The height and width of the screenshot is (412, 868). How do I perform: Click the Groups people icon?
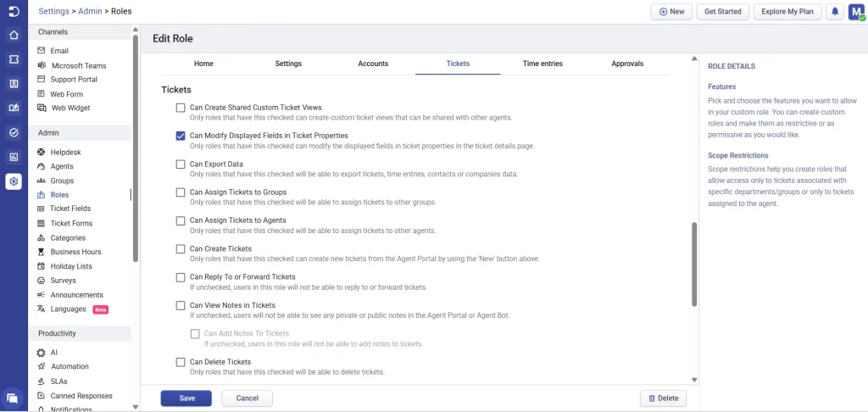point(41,181)
